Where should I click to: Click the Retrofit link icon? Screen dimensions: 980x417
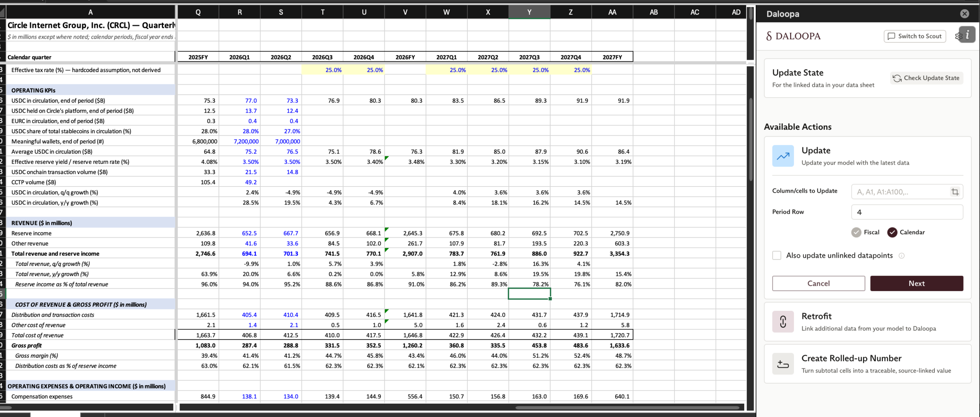pos(783,322)
